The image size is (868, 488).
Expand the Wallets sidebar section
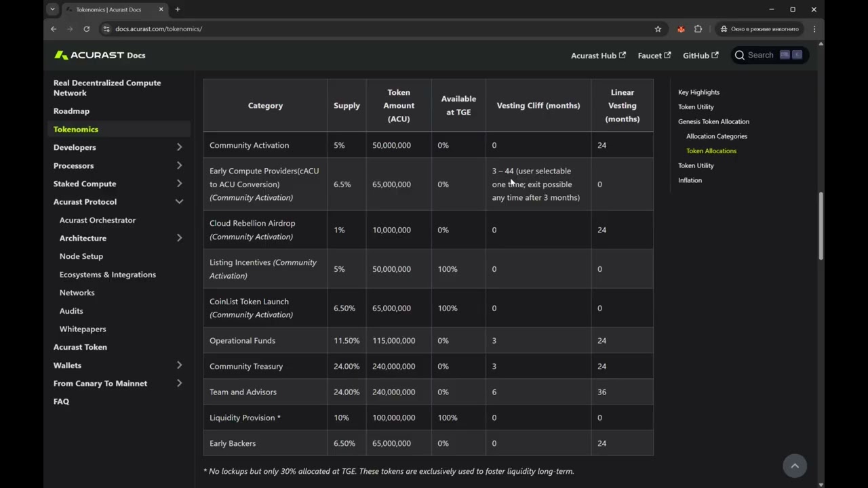coord(179,365)
